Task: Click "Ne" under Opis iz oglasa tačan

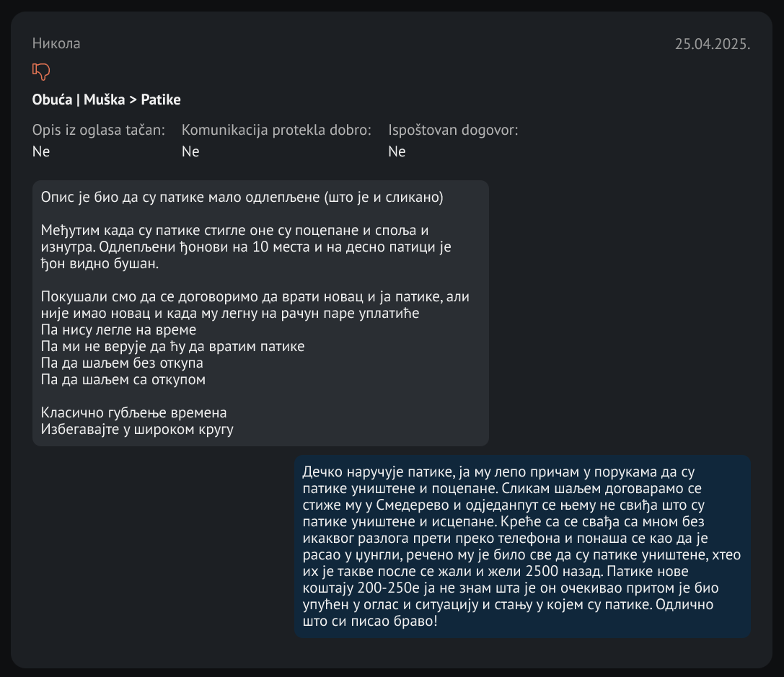Action: tap(41, 151)
